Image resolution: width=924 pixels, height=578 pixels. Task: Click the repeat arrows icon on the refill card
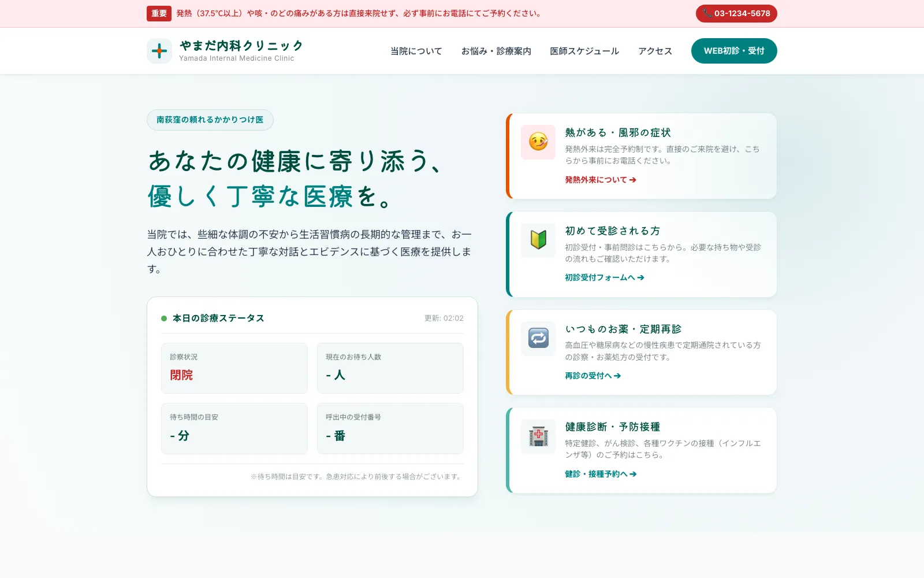[x=538, y=338]
